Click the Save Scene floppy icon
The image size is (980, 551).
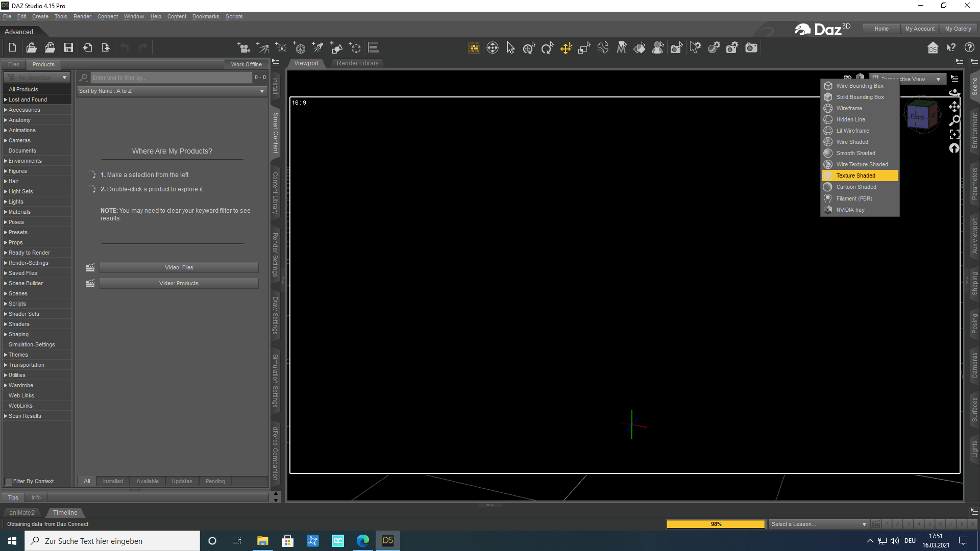(68, 48)
